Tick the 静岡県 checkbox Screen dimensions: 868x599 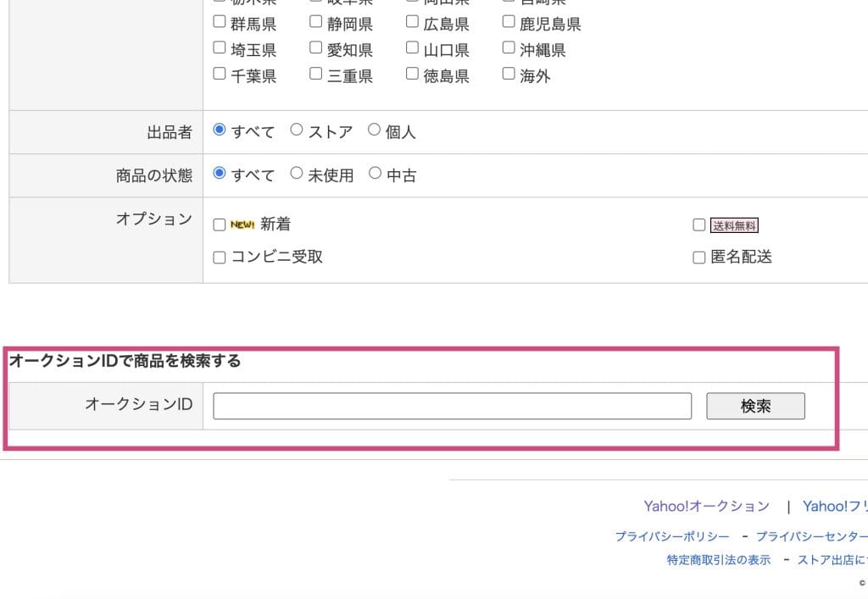[316, 22]
